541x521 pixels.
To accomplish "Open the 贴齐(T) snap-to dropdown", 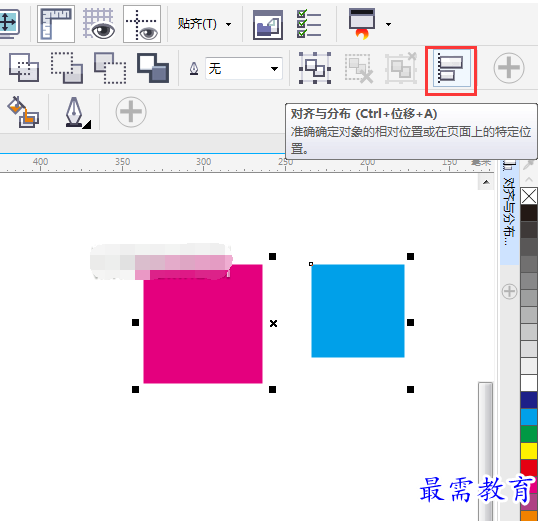I will click(204, 24).
